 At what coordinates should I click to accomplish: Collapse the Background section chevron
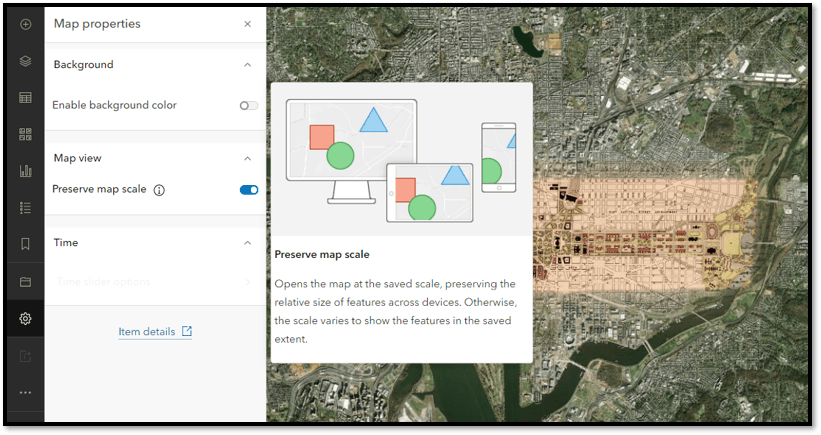coord(248,65)
